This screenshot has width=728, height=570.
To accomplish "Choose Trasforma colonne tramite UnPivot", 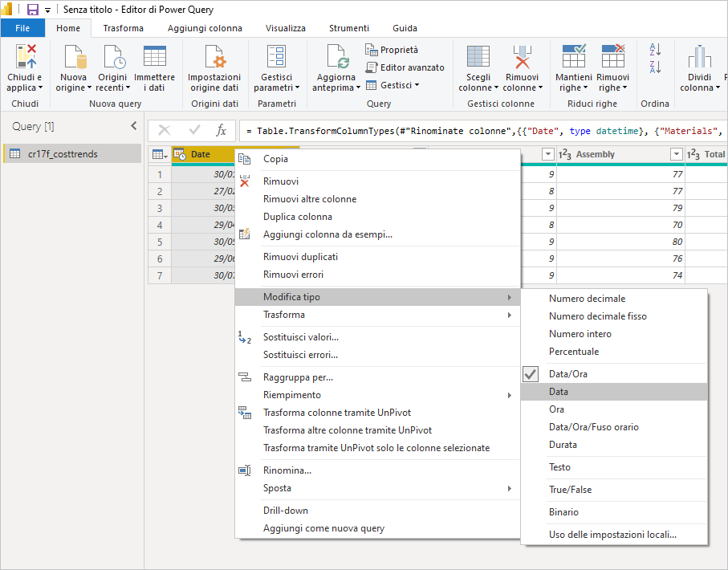I will 377,413.
